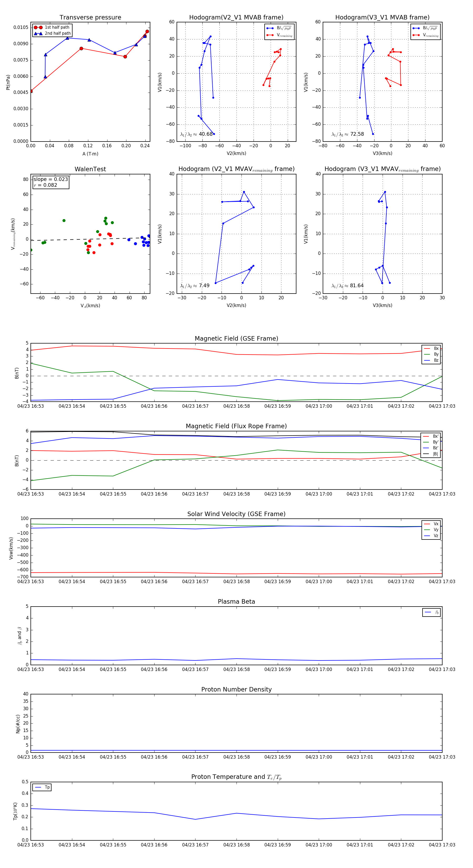This screenshot has width=473, height=868.
Task: Click the "04/23 17:00" tick under Plasma Beta plot
Action: tap(318, 669)
